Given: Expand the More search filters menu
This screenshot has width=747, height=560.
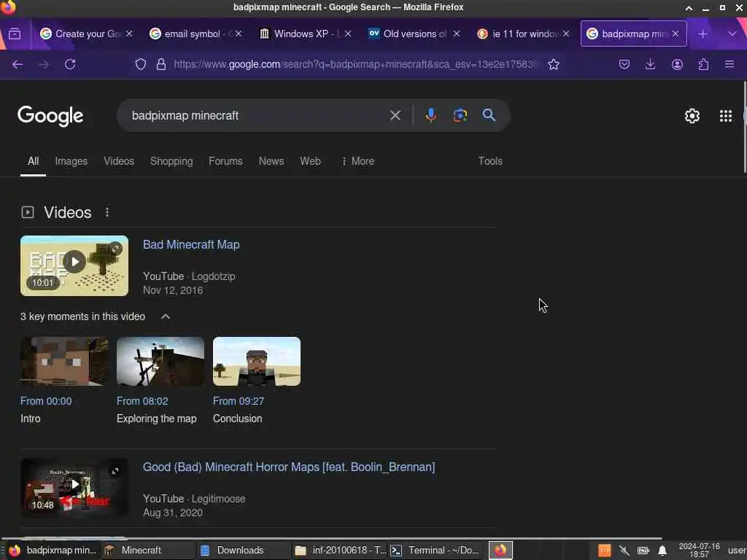Looking at the screenshot, I should (357, 161).
